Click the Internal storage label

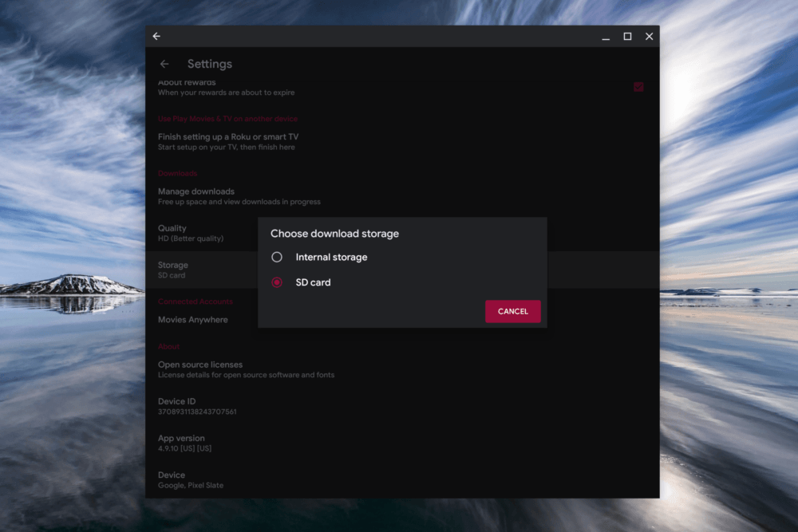click(331, 258)
